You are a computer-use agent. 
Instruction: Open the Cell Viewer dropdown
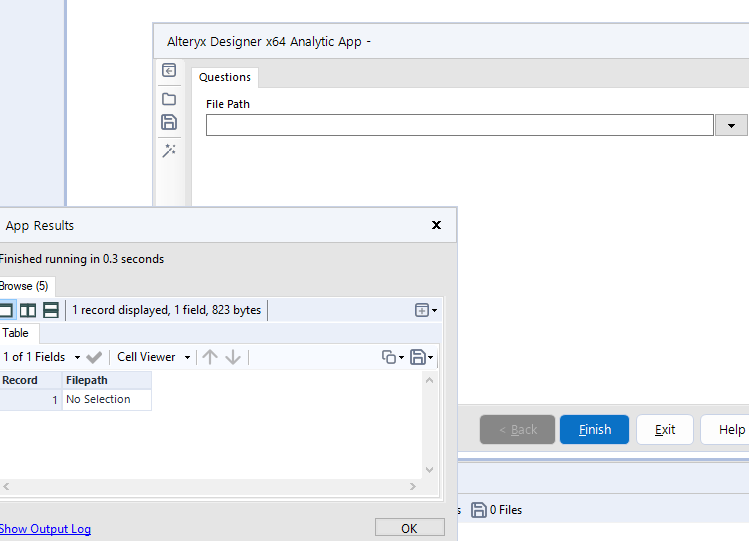(153, 357)
